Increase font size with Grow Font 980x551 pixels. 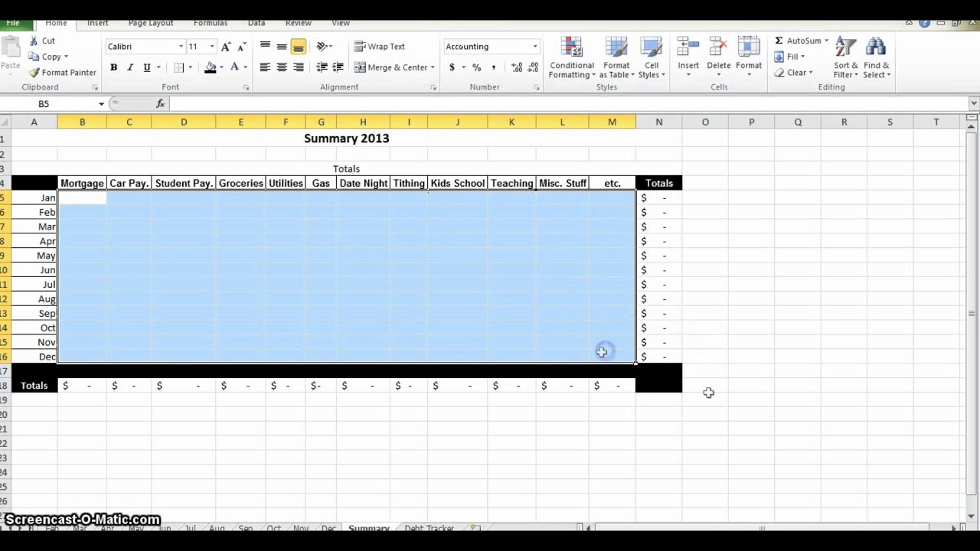[226, 47]
